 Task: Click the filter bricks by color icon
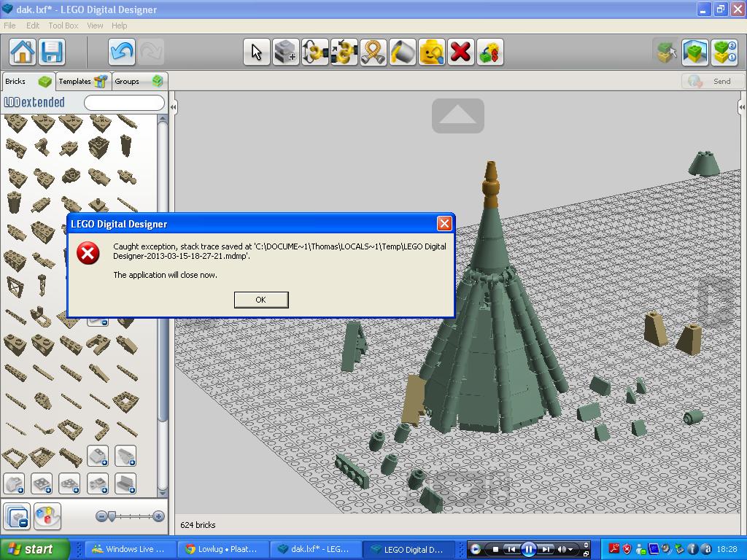(47, 516)
